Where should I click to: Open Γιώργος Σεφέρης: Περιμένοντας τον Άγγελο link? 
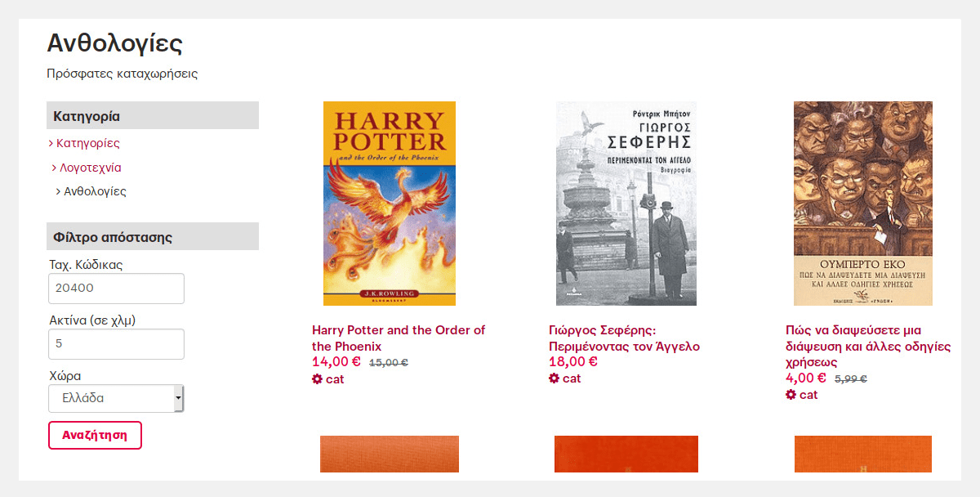point(625,338)
